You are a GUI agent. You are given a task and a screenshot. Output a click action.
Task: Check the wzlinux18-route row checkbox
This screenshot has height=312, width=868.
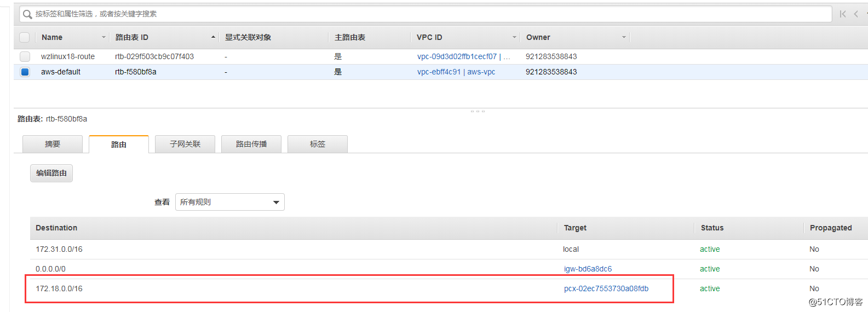click(x=25, y=56)
